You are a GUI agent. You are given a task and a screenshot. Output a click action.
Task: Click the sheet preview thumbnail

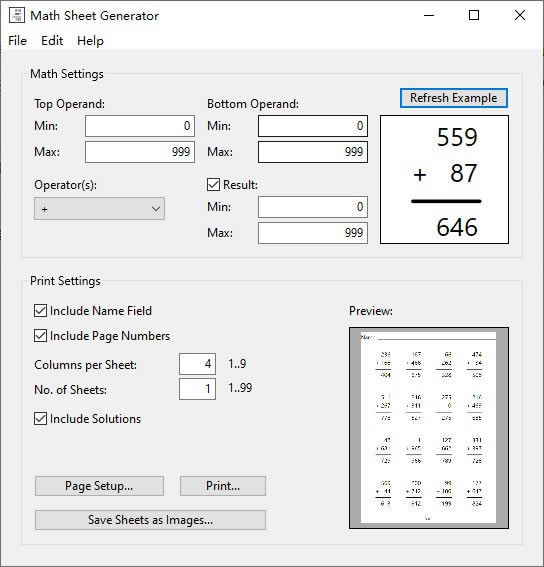coord(429,428)
